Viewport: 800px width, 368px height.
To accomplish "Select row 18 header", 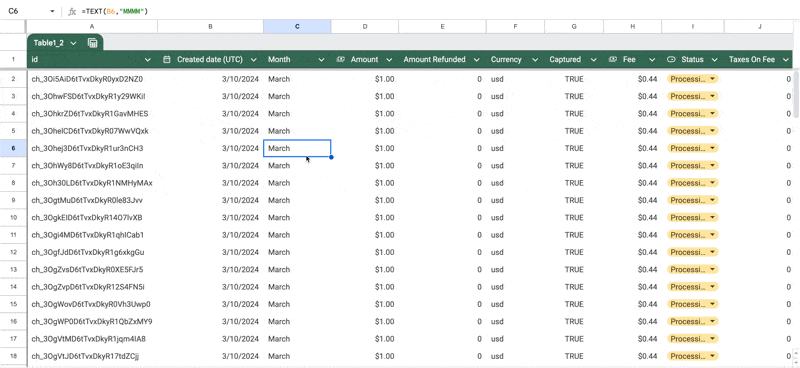I will point(13,356).
